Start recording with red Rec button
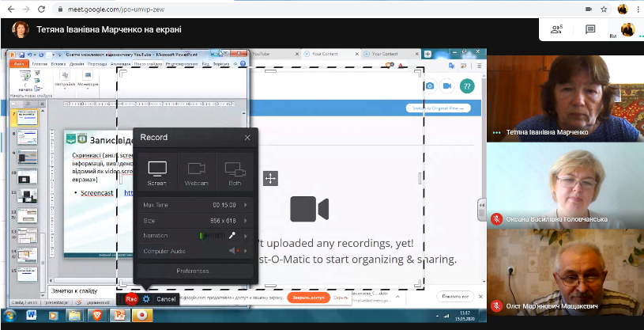Viewport: 644px width, 330px height. tap(131, 300)
